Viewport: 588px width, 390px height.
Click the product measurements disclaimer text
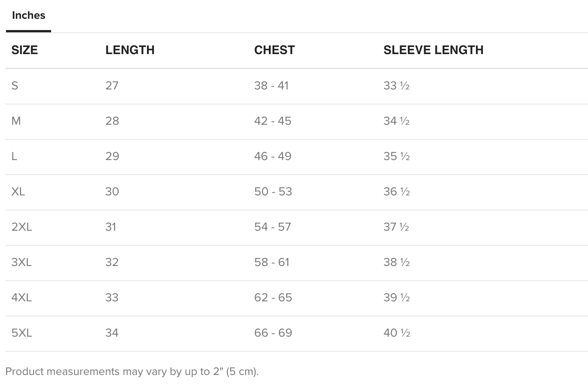click(x=132, y=372)
